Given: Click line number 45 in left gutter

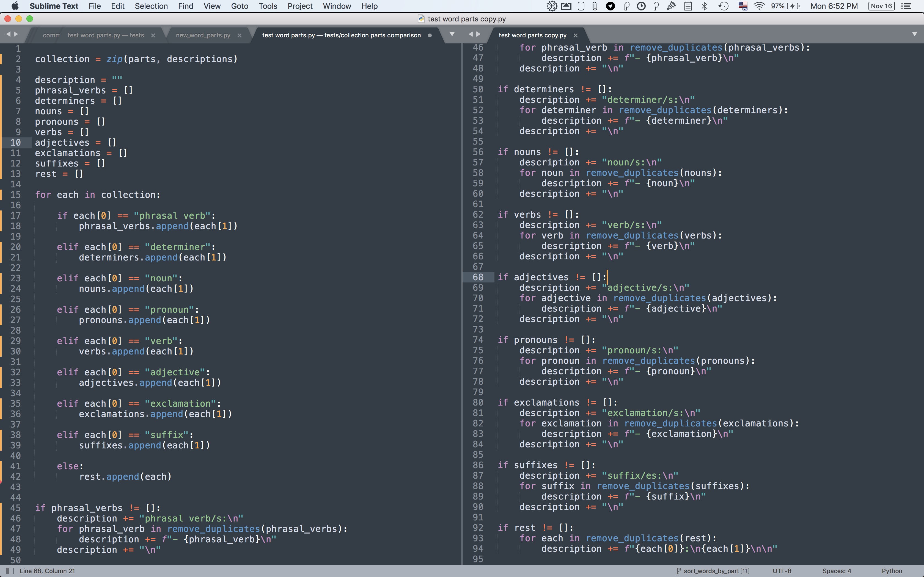Looking at the screenshot, I should click(15, 508).
